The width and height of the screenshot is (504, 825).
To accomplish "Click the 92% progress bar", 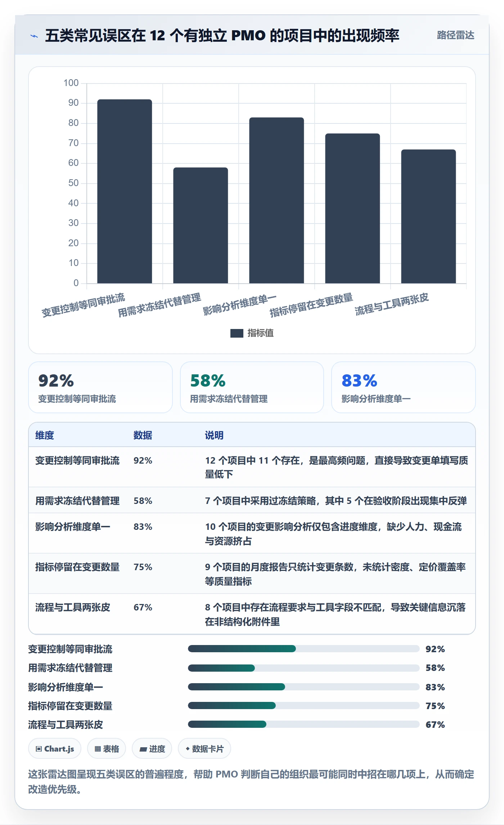I will (303, 649).
